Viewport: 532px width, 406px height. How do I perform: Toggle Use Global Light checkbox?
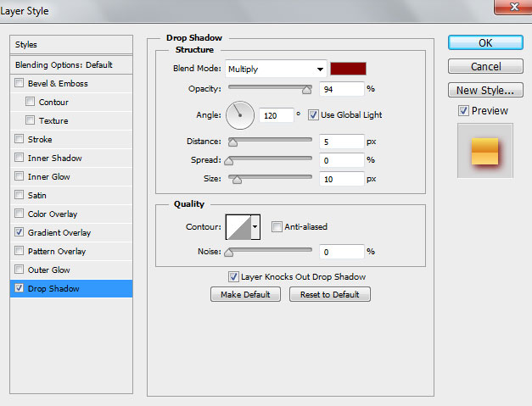click(x=313, y=115)
